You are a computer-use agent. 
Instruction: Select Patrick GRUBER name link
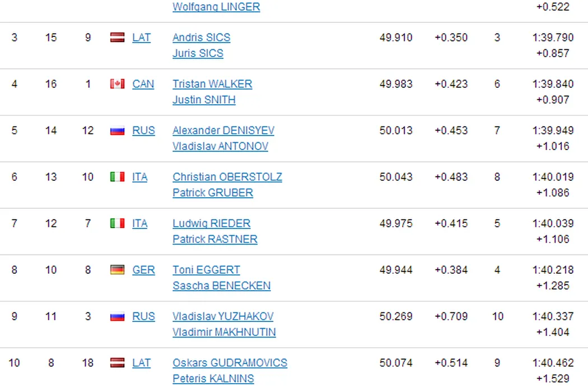tap(212, 193)
